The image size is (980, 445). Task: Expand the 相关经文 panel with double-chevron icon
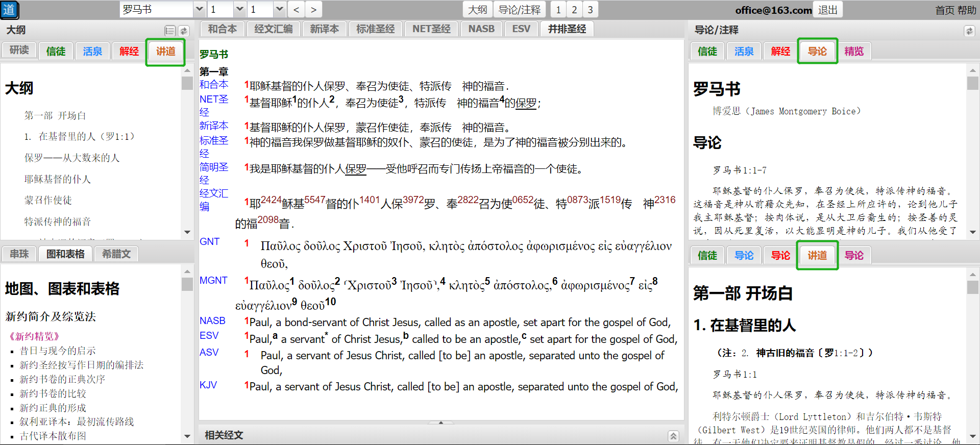point(673,436)
